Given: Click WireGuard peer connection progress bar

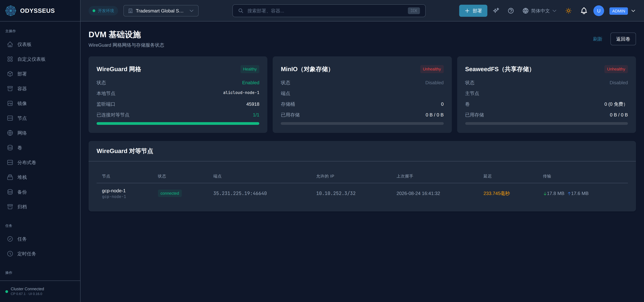Looking at the screenshot, I should click(x=178, y=123).
